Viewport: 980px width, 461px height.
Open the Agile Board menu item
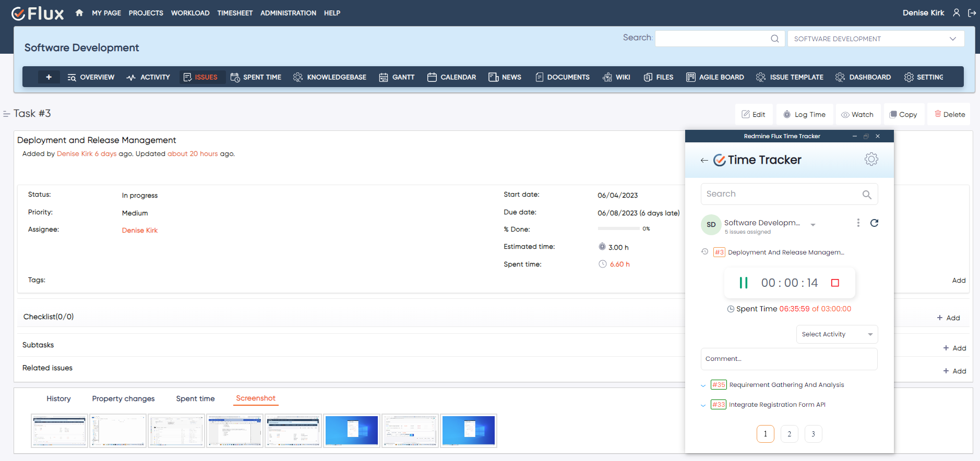pos(715,77)
